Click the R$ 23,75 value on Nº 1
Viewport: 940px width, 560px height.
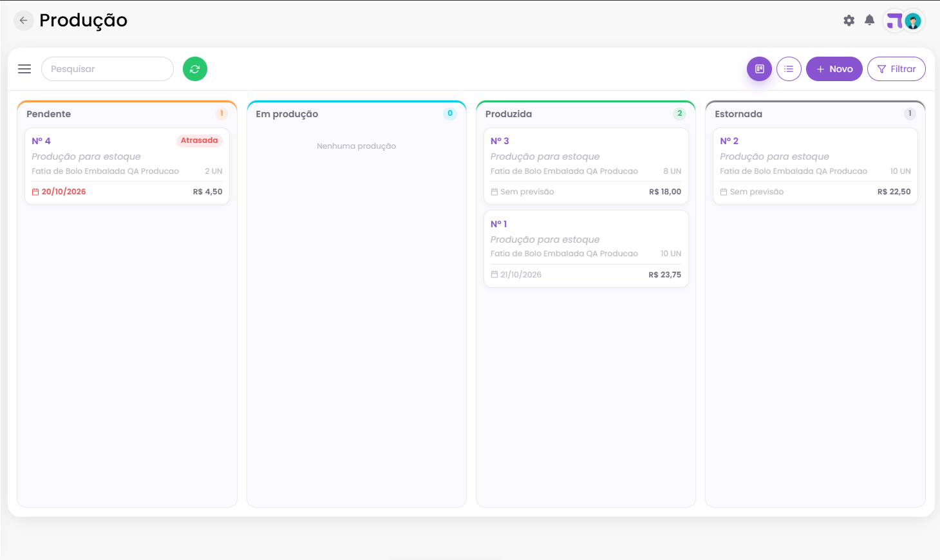coord(665,275)
